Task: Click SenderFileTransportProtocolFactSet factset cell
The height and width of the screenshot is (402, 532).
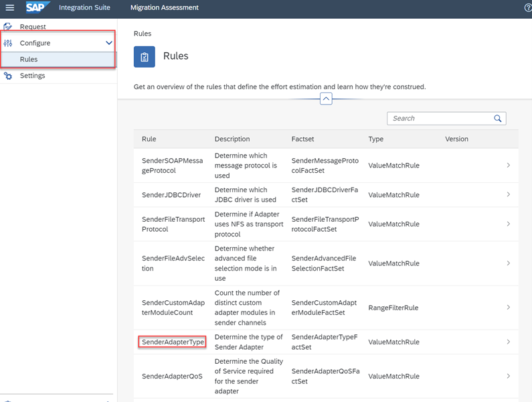Action: click(325, 224)
